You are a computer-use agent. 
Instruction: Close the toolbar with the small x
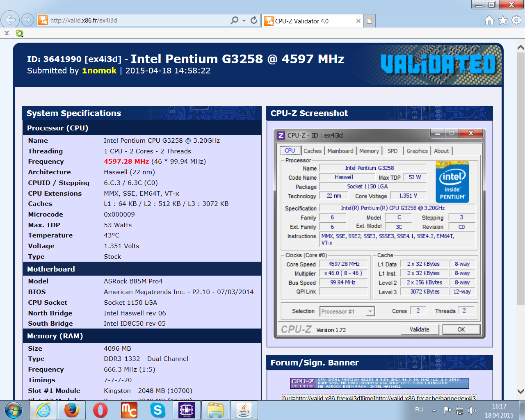[7, 33]
